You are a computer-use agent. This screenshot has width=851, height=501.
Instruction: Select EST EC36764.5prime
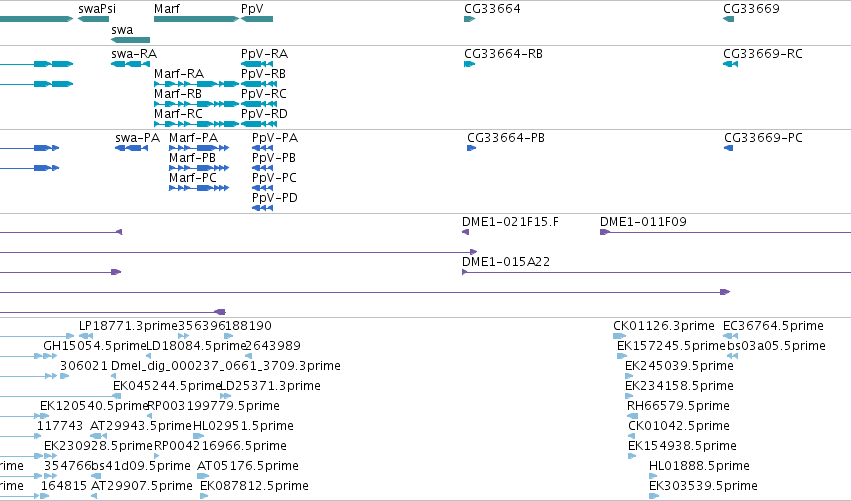tap(731, 336)
